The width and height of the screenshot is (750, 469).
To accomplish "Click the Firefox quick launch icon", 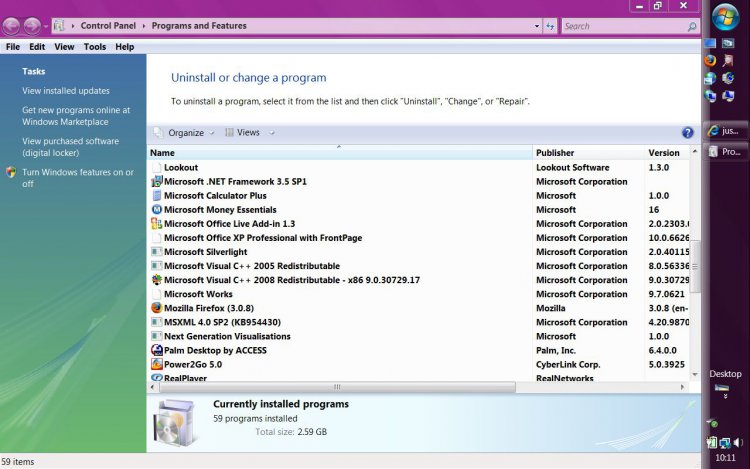I will [710, 60].
